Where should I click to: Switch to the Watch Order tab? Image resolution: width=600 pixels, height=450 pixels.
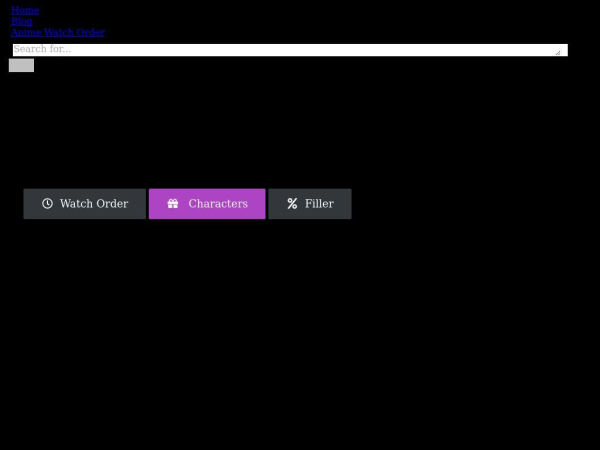click(85, 204)
